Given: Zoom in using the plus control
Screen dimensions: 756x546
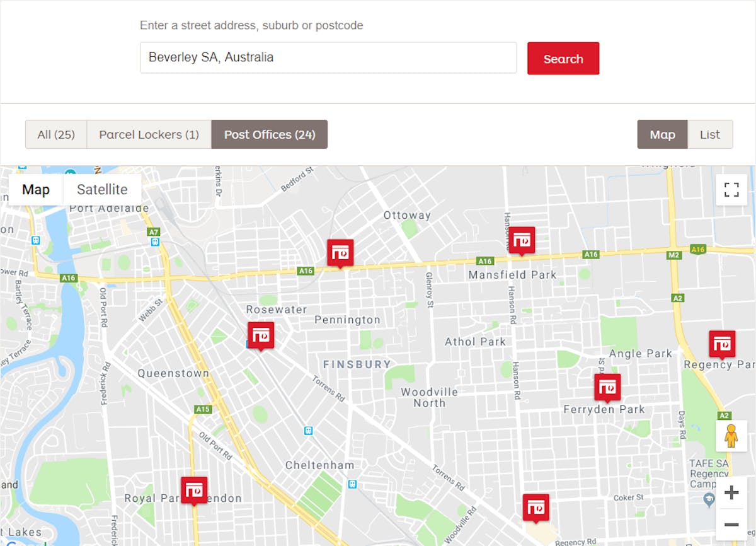Looking at the screenshot, I should [x=731, y=492].
